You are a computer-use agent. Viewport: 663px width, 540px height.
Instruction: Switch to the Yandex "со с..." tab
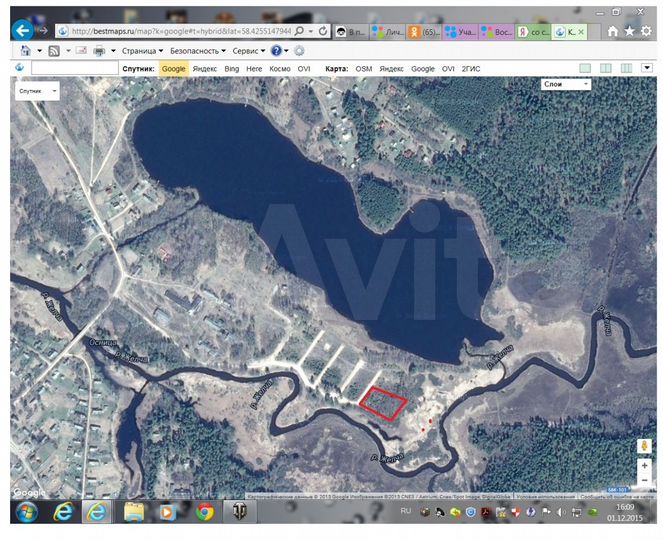(533, 32)
